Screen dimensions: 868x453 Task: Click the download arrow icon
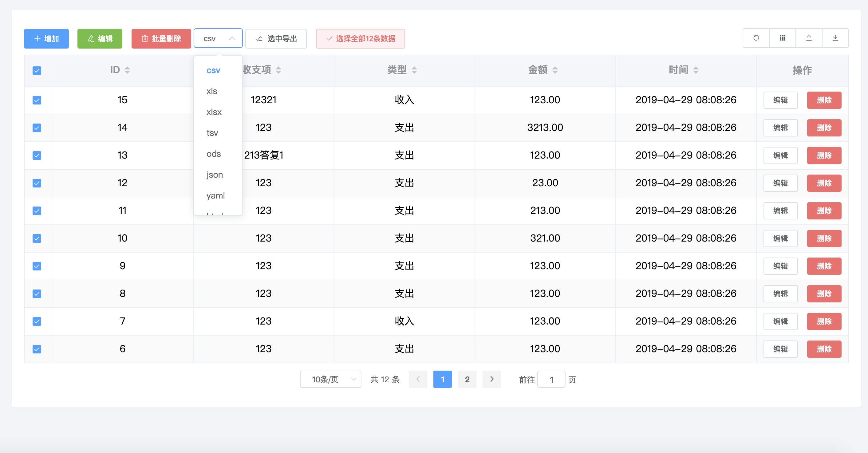[x=835, y=38]
